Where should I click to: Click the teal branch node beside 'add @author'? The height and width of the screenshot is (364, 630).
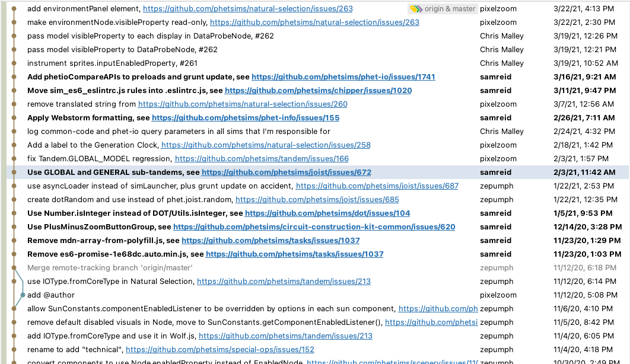tap(23, 295)
